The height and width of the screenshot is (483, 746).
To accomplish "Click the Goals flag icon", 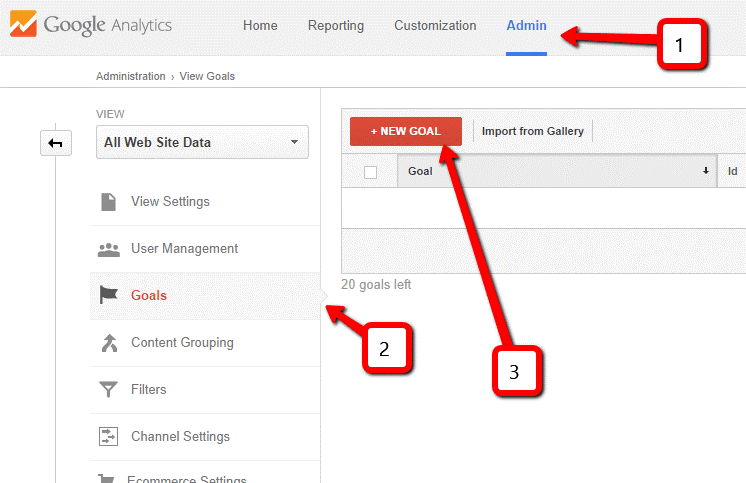I will point(109,295).
